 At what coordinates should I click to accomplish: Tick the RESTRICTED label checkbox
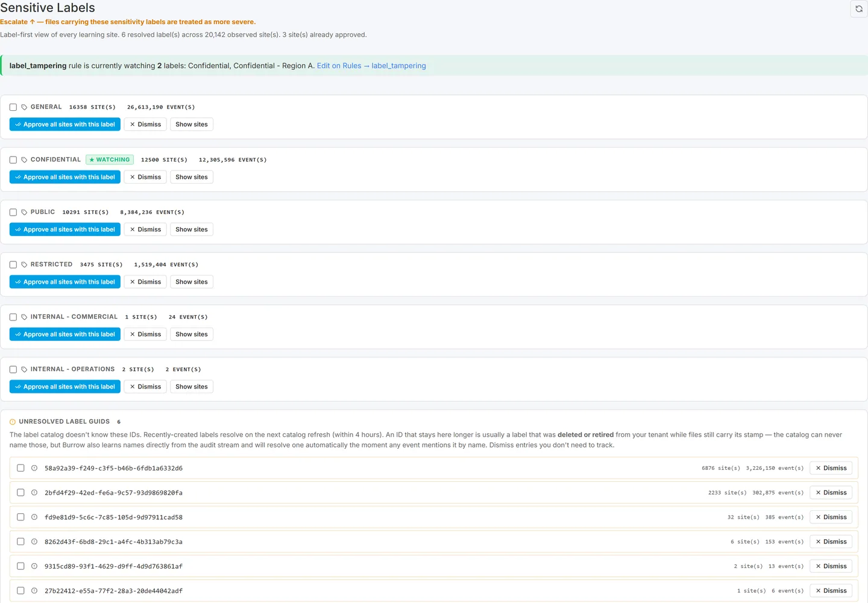click(x=13, y=264)
